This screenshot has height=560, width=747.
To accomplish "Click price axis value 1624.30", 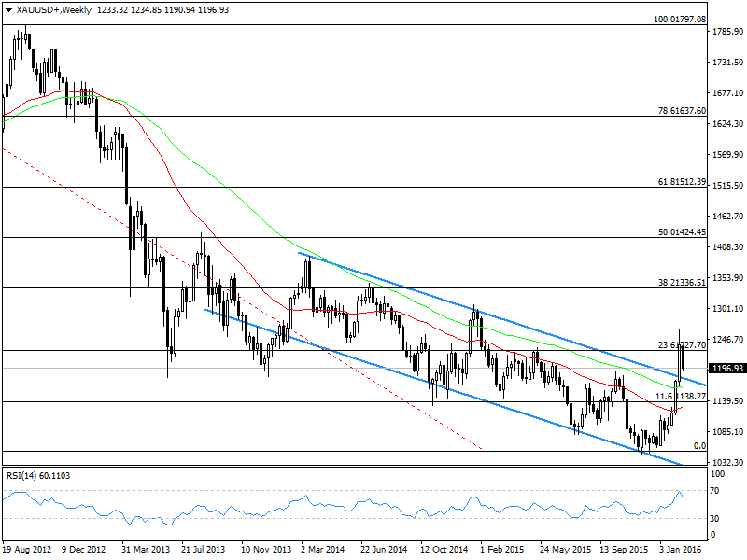I will [728, 124].
